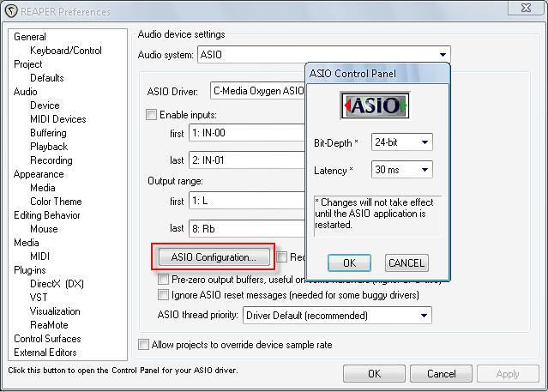Image resolution: width=548 pixels, height=392 pixels.
Task: Click Cancel in REAPER Preferences
Action: click(x=441, y=374)
